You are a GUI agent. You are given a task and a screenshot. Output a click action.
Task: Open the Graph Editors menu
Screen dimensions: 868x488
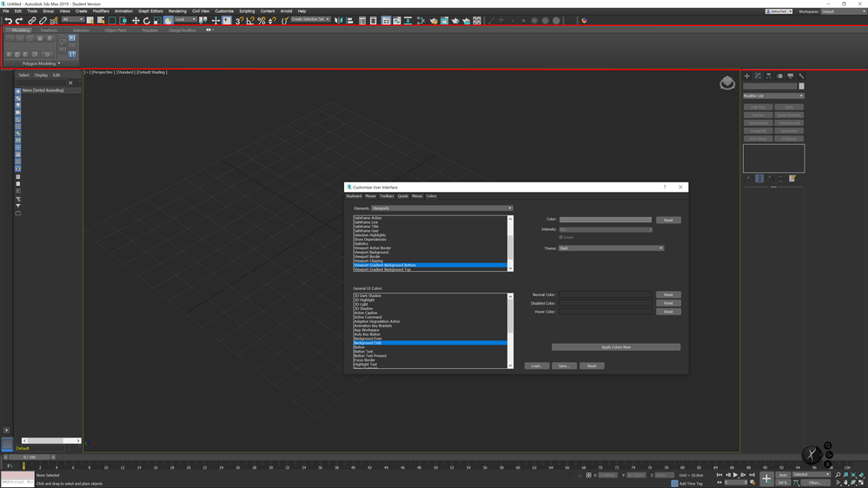[x=150, y=11]
